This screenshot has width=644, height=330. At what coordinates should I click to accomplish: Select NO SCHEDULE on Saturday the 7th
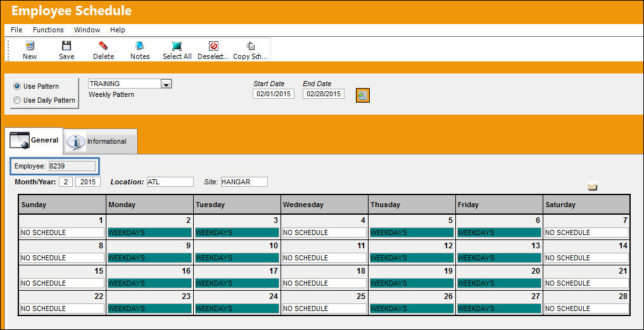click(x=586, y=232)
